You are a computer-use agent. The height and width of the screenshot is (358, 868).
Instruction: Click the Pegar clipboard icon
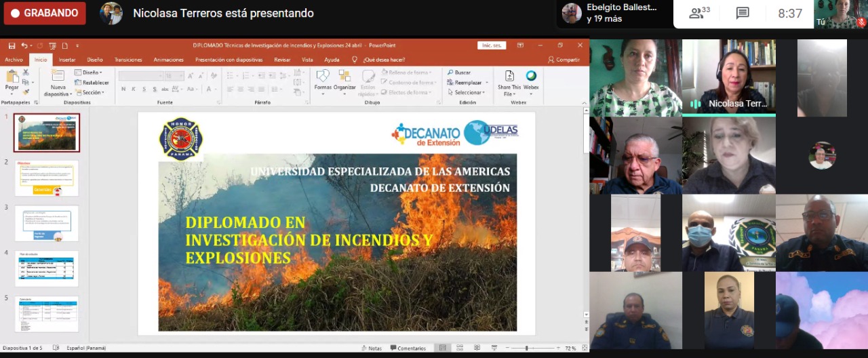click(12, 77)
